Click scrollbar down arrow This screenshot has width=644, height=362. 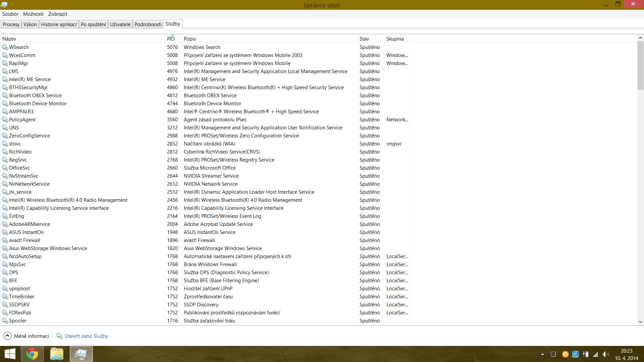point(640,322)
